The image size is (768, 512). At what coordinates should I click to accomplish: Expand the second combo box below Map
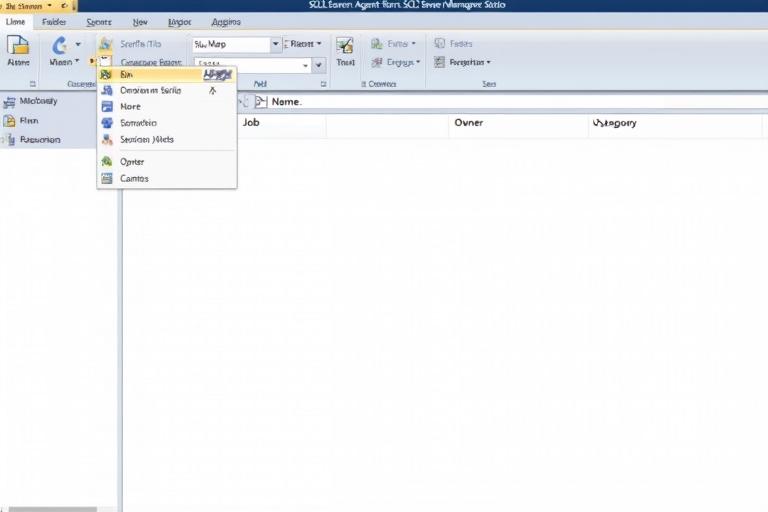[319, 65]
